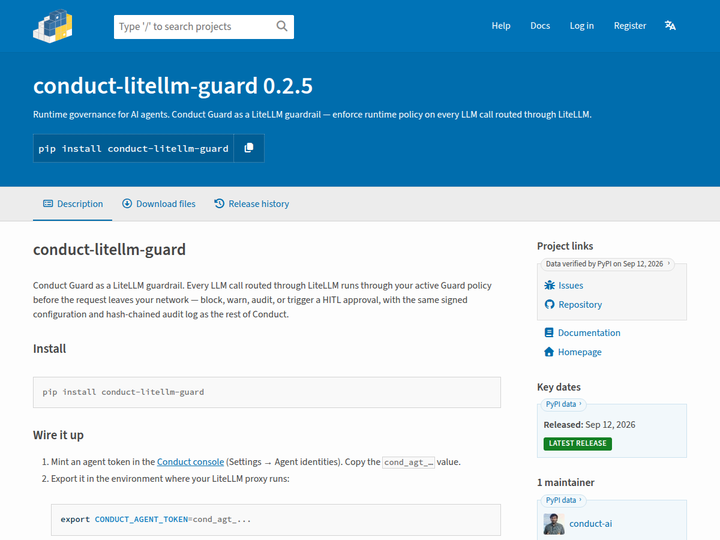Switch to the Download files tab
720x540 pixels.
point(158,204)
